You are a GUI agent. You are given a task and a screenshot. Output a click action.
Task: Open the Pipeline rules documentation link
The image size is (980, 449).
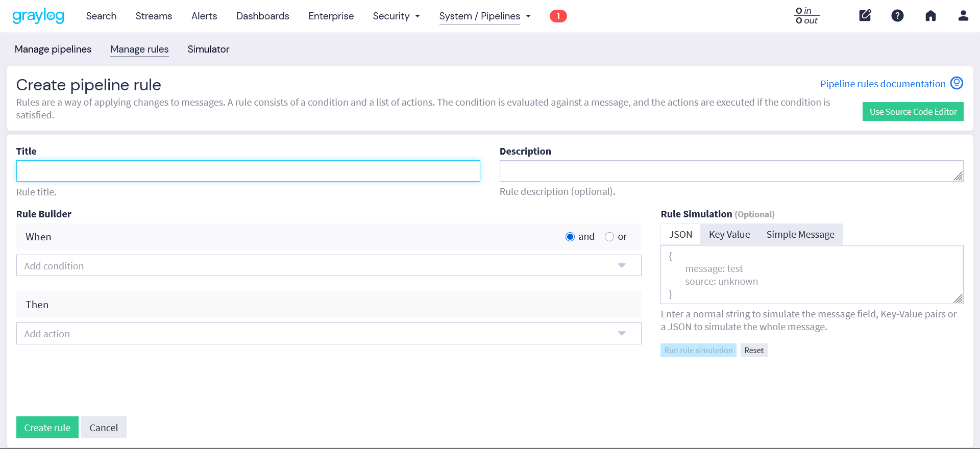pos(883,84)
